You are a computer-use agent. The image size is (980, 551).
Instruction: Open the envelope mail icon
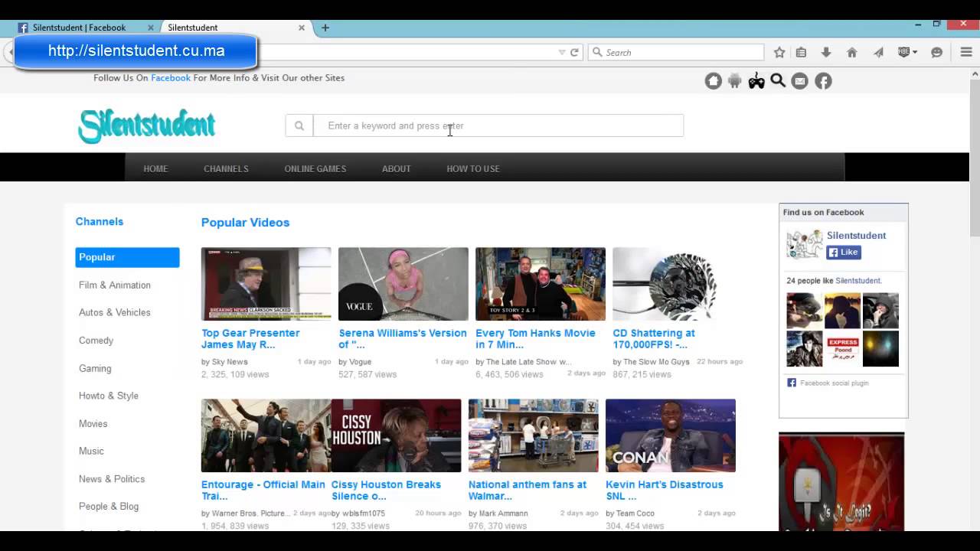[800, 81]
